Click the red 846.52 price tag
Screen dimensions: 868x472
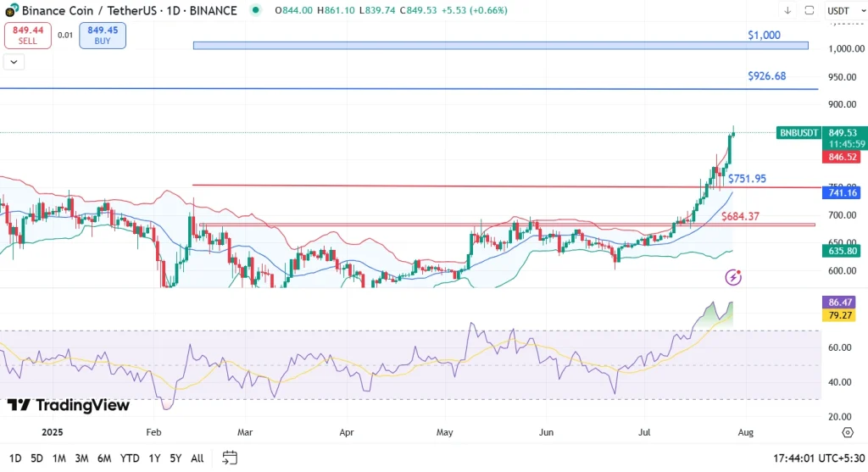click(x=842, y=157)
